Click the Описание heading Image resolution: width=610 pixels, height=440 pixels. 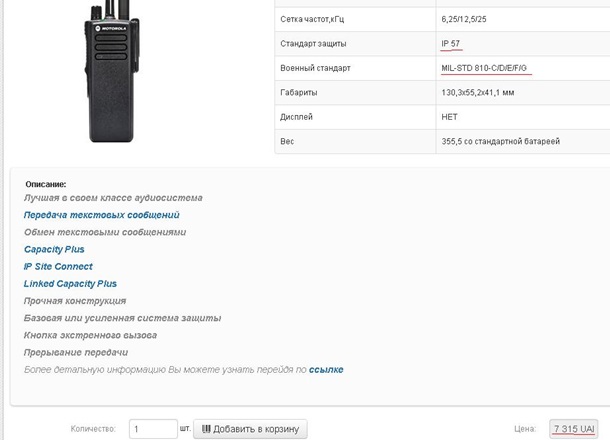(x=45, y=184)
